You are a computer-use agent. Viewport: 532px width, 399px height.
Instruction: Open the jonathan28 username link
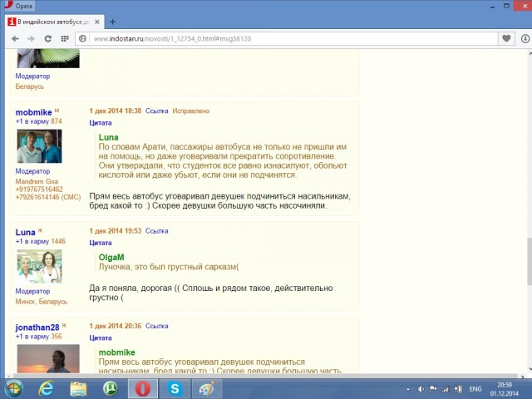coord(37,328)
